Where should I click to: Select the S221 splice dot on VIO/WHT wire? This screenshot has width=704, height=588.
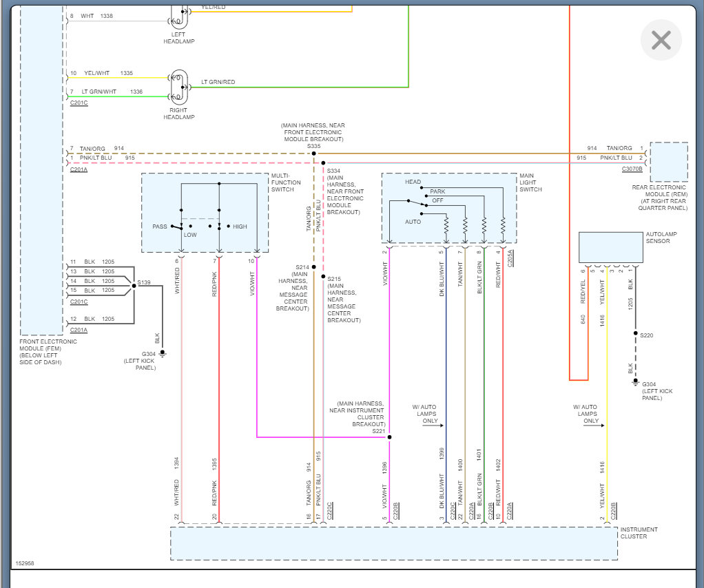tap(389, 437)
